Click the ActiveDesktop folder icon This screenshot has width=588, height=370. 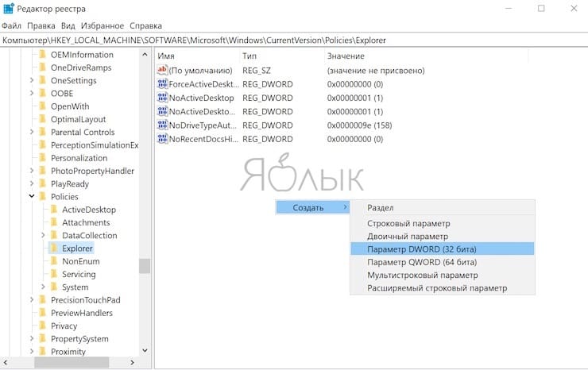(x=54, y=210)
